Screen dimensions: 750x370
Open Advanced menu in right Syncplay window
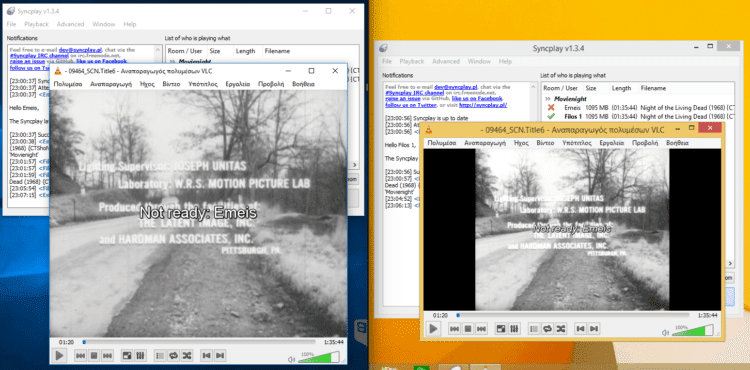pyautogui.click(x=446, y=62)
